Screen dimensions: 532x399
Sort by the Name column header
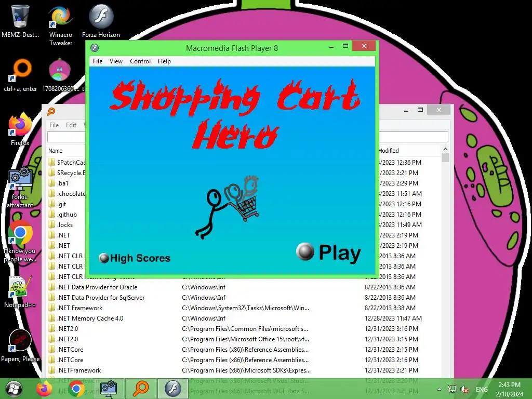point(55,151)
